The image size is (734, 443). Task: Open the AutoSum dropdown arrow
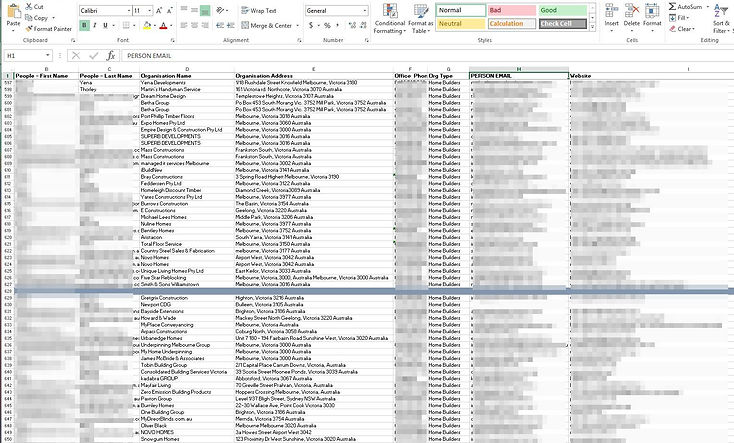(707, 7)
